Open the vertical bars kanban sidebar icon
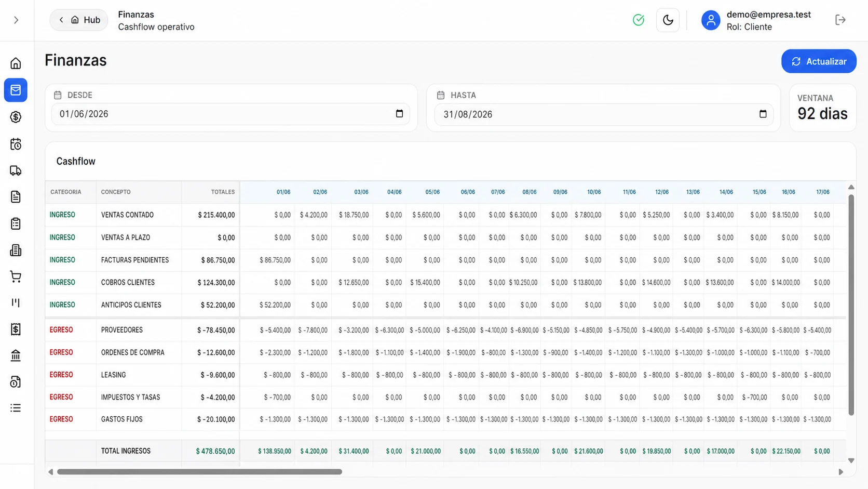This screenshot has height=489, width=868. (16, 302)
